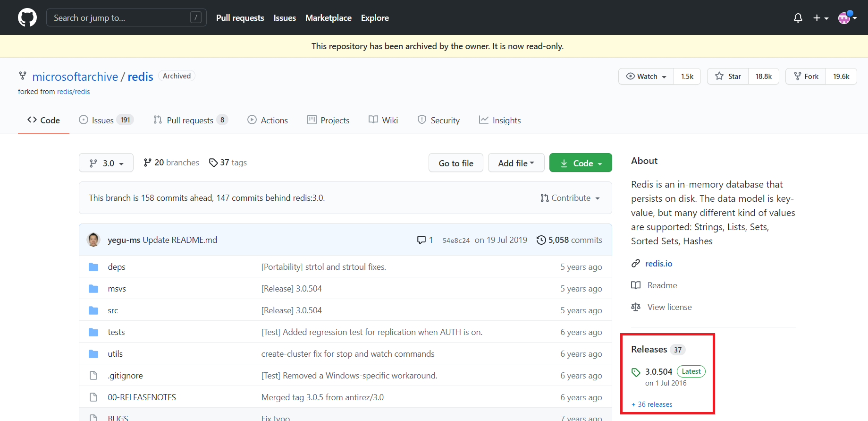This screenshot has width=868, height=421.
Task: Open the Update README.md commit message
Action: (180, 240)
